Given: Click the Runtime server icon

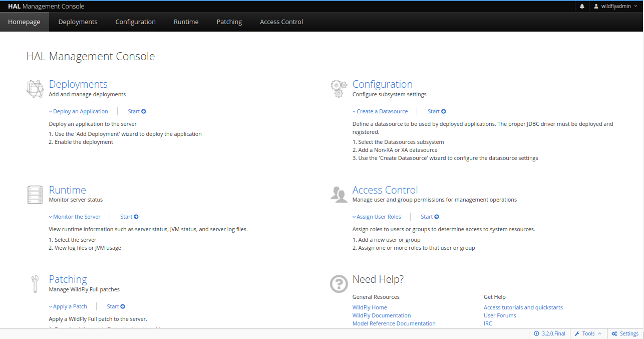Looking at the screenshot, I should pos(35,195).
